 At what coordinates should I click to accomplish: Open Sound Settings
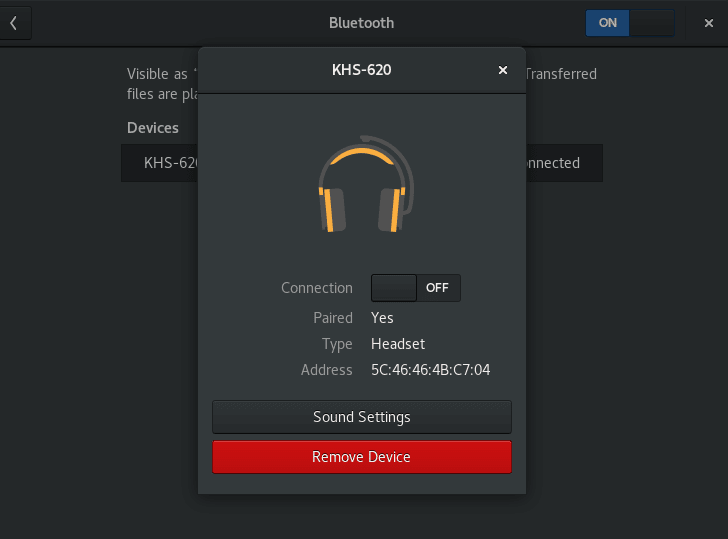[362, 417]
